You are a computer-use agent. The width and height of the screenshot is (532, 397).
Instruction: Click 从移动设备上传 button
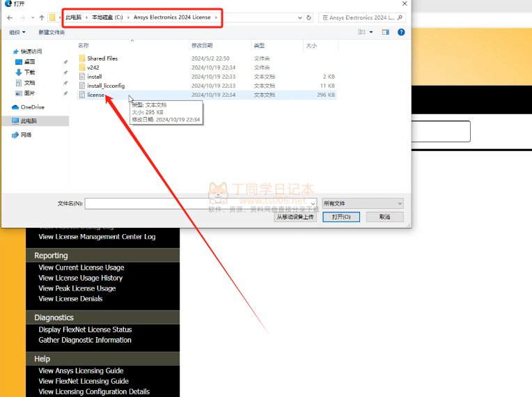point(295,217)
